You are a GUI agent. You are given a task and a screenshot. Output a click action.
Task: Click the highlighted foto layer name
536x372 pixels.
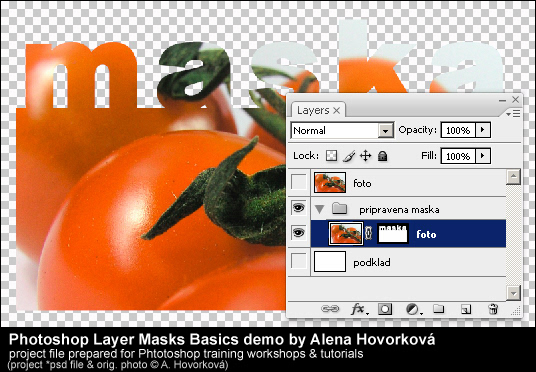coord(426,235)
